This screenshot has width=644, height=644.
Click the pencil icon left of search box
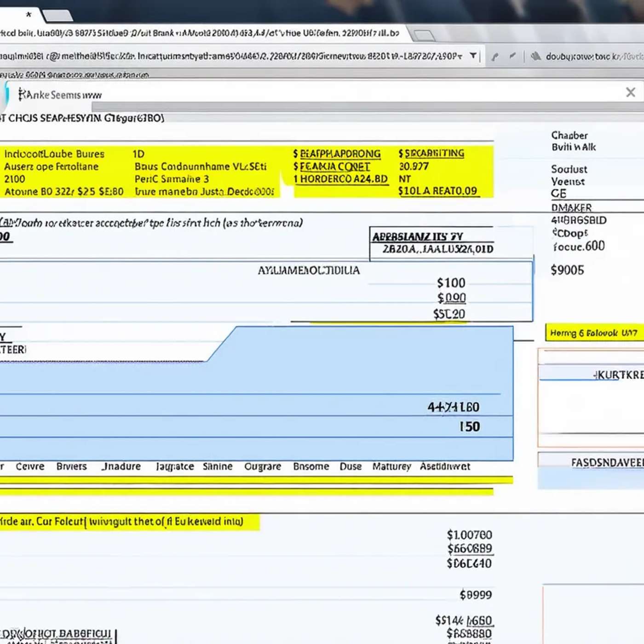tap(512, 56)
